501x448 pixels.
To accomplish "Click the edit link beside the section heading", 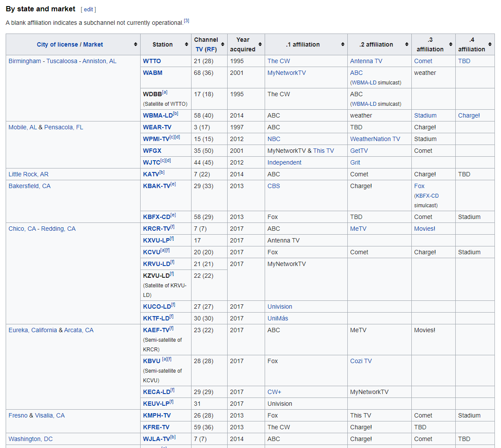I will point(88,10).
